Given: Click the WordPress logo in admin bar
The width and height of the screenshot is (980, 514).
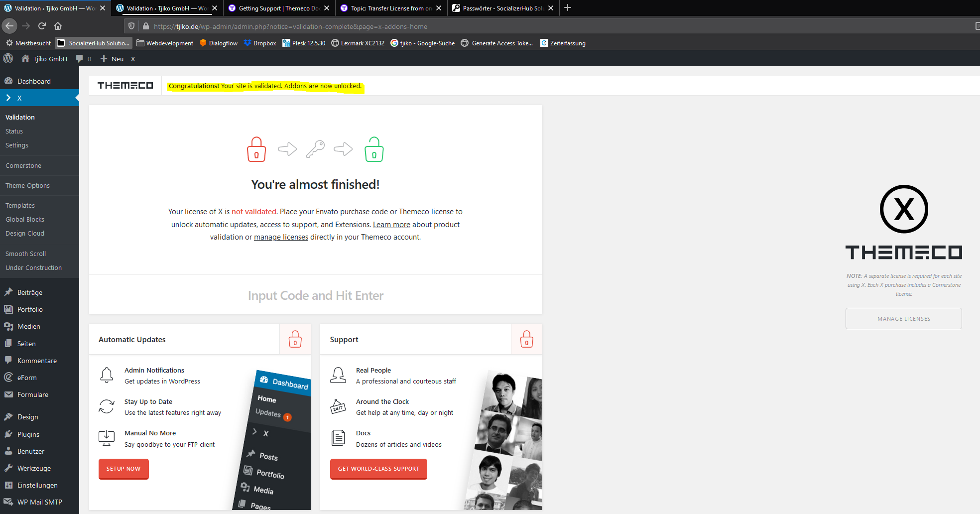Looking at the screenshot, I should tap(8, 59).
